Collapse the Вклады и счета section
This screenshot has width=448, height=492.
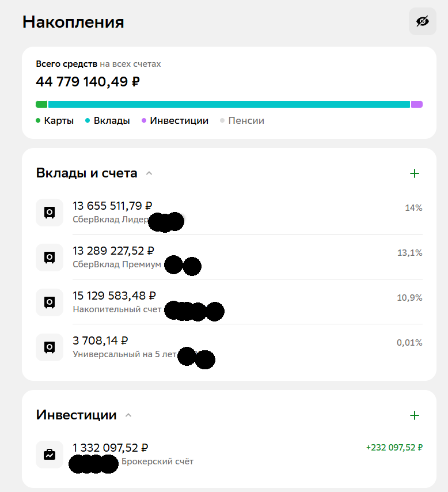149,173
